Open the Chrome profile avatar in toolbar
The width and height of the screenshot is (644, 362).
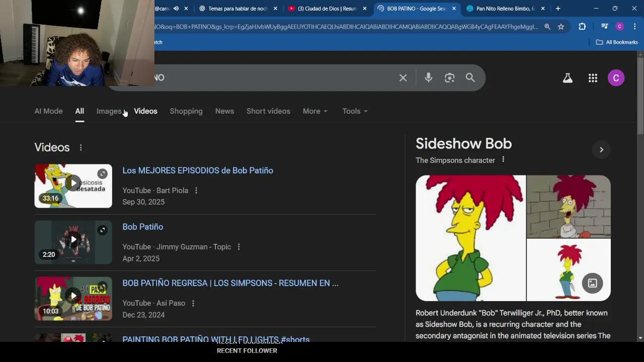tap(620, 27)
